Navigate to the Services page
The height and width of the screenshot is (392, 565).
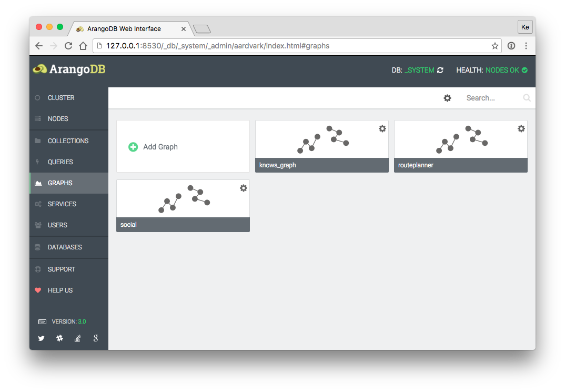(x=62, y=204)
